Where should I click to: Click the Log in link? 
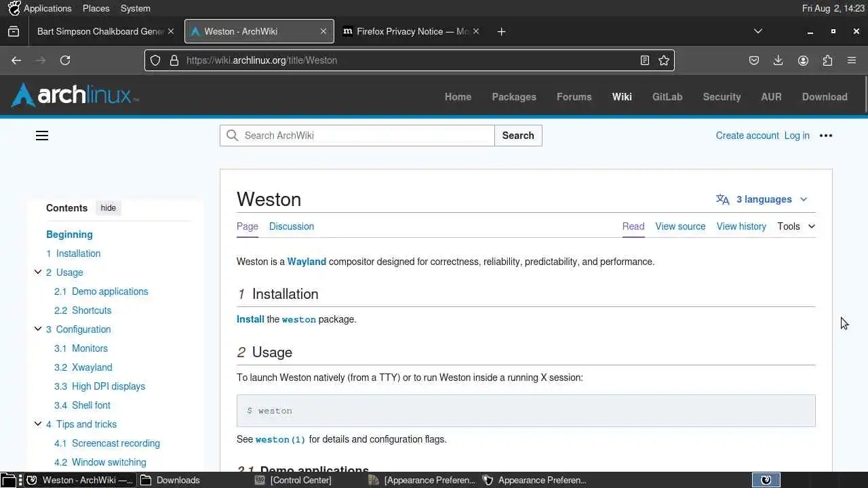coord(797,136)
